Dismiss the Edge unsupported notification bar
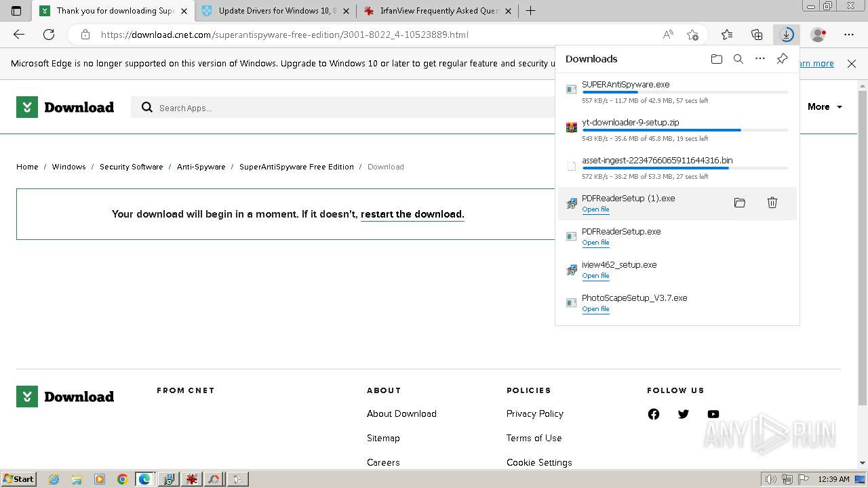This screenshot has height=488, width=868. [852, 64]
